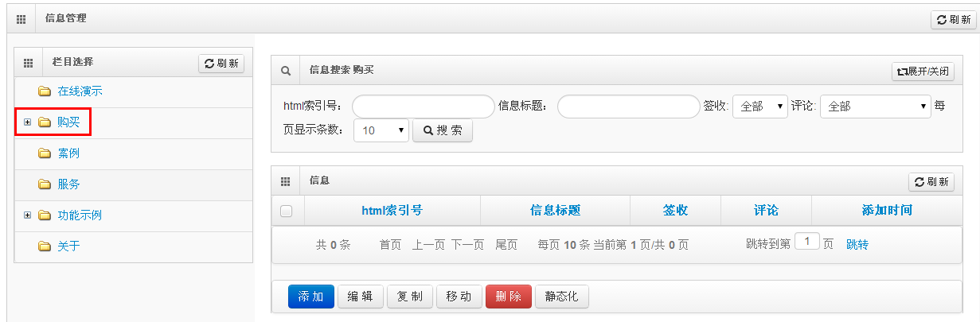Viewport: 980px width, 322px height.
Task: Open the 评论 dropdown
Action: point(876,107)
